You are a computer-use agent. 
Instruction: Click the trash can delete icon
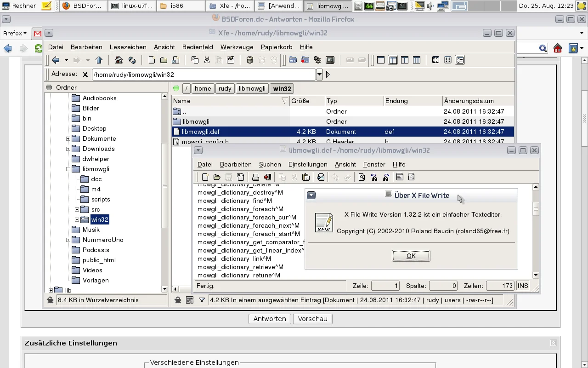[250, 60]
